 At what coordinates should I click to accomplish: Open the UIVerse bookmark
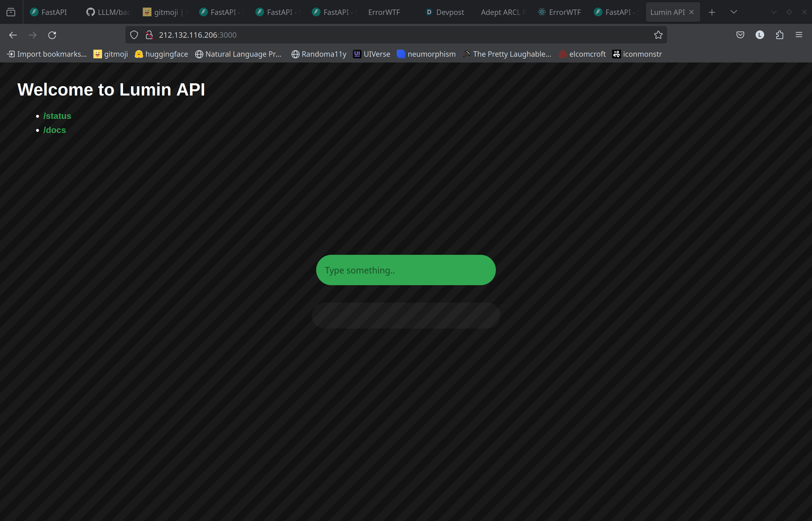372,54
